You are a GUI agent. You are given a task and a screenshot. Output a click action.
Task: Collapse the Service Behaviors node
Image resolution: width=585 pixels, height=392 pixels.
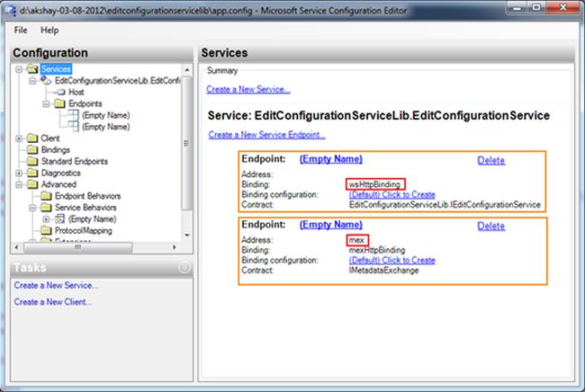tap(32, 208)
